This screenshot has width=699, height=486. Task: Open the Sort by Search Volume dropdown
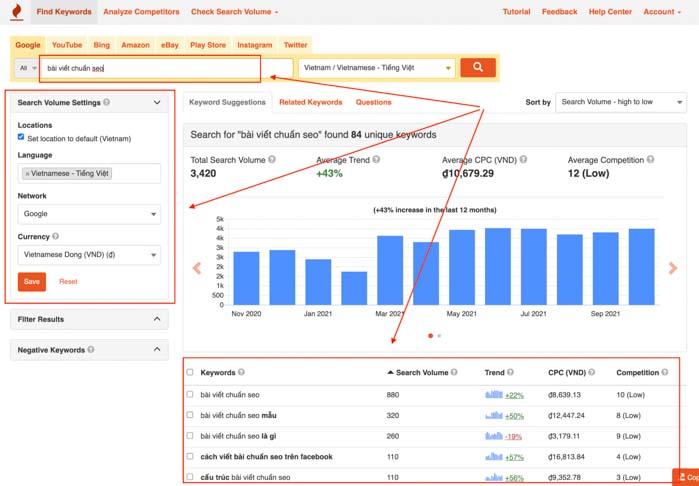coord(621,102)
